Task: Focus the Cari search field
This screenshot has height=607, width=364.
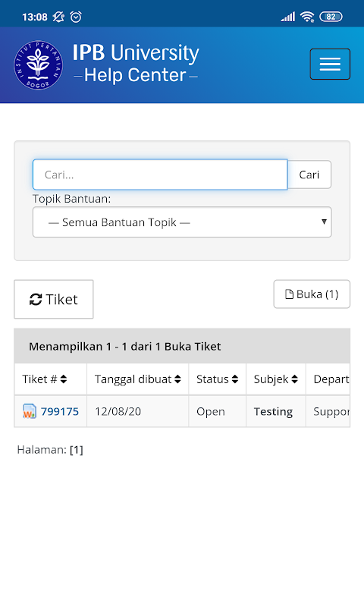Action: 160,175
